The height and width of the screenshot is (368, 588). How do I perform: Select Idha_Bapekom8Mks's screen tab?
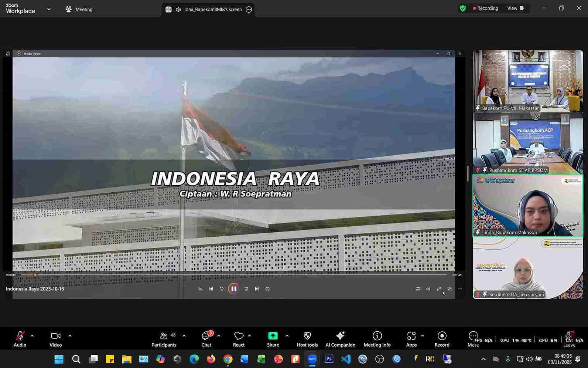click(x=208, y=10)
